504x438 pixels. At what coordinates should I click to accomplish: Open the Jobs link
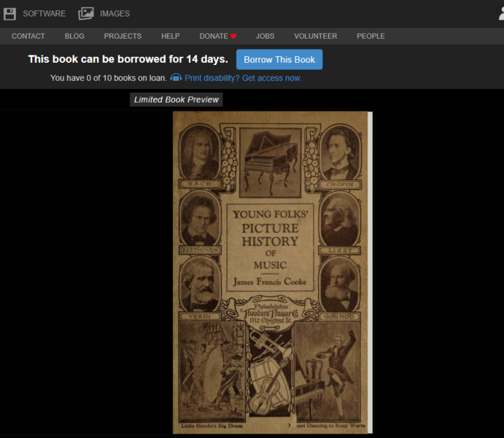point(265,36)
